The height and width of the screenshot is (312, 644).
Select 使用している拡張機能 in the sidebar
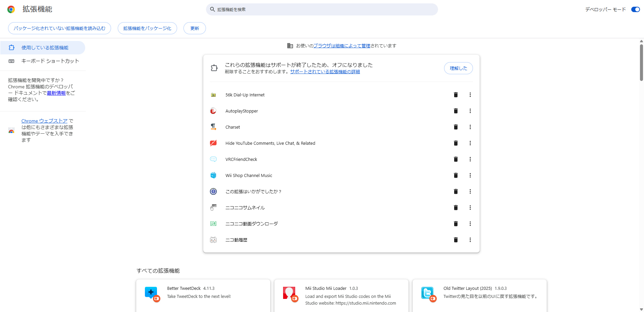pyautogui.click(x=45, y=48)
